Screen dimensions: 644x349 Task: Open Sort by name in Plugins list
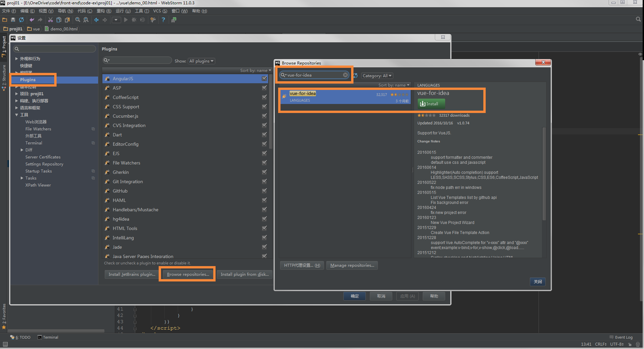pyautogui.click(x=255, y=71)
